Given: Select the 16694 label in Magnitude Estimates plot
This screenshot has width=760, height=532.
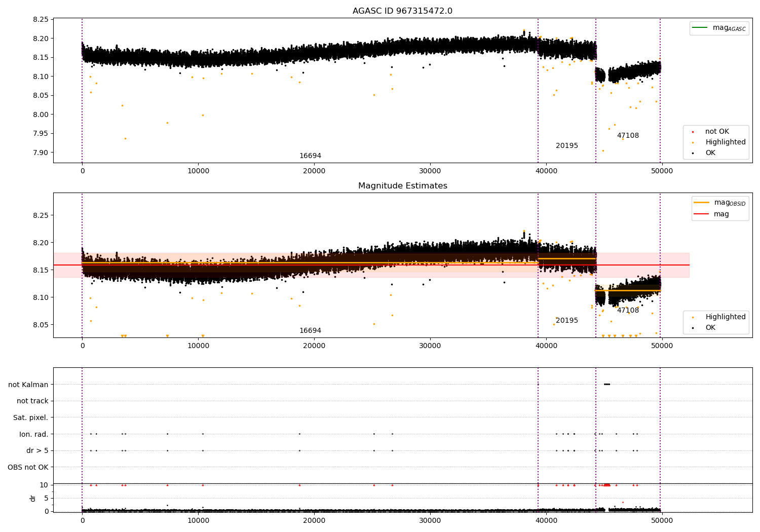Looking at the screenshot, I should point(310,331).
